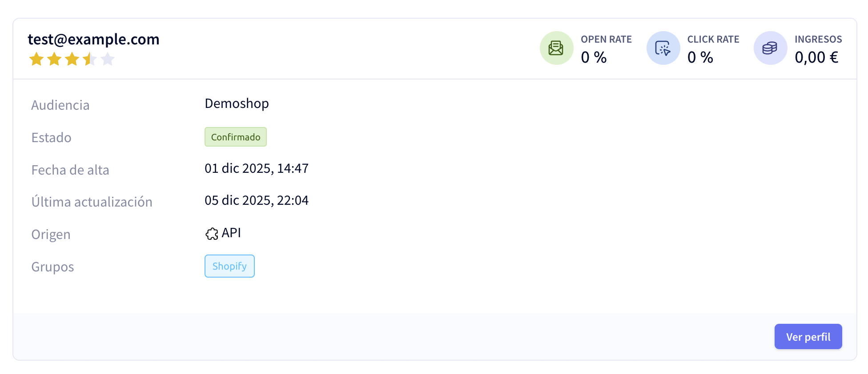Viewport: 868px width, 374px height.
Task: Click the Audiencia label
Action: click(60, 105)
